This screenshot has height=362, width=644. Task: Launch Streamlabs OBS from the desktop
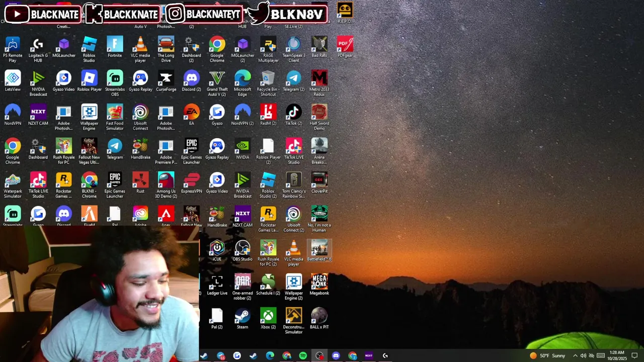point(115,83)
